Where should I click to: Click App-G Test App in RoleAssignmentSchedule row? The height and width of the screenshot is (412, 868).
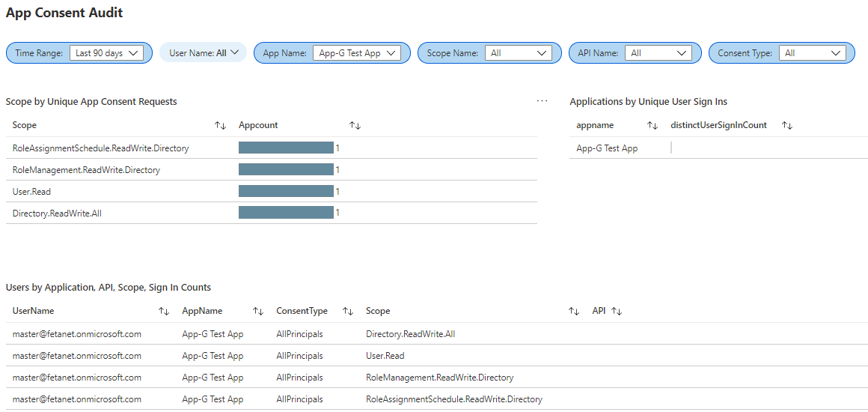click(213, 399)
